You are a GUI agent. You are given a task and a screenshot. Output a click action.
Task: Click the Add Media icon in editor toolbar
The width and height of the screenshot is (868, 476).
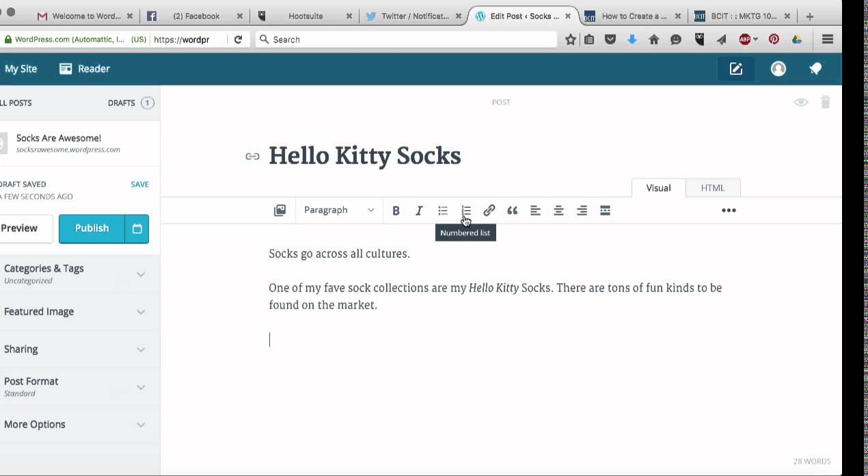pyautogui.click(x=280, y=211)
